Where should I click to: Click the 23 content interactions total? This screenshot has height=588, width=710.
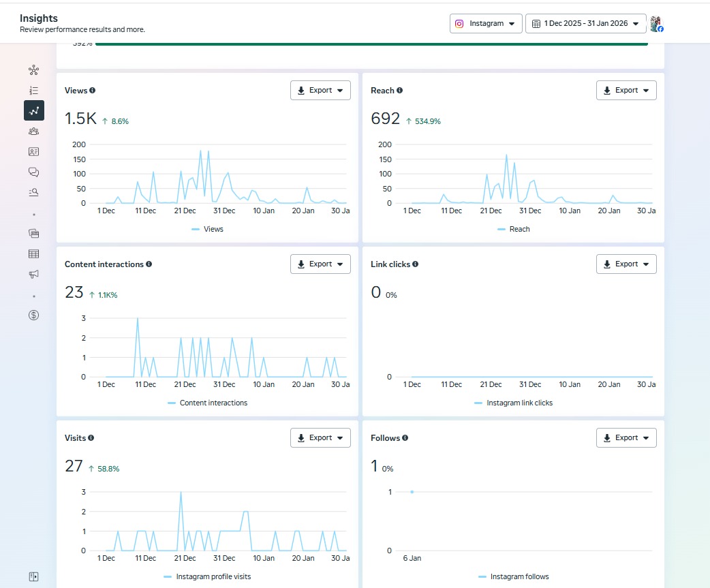click(x=74, y=292)
